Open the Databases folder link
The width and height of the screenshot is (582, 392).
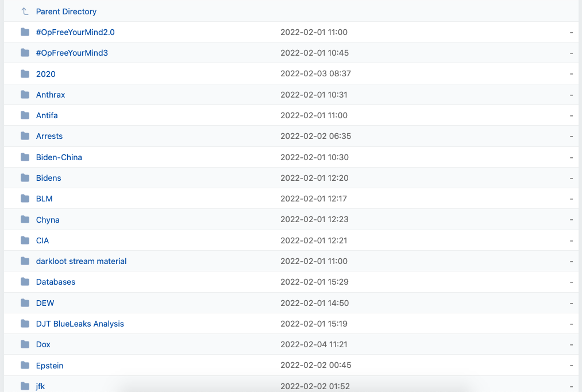tap(56, 282)
